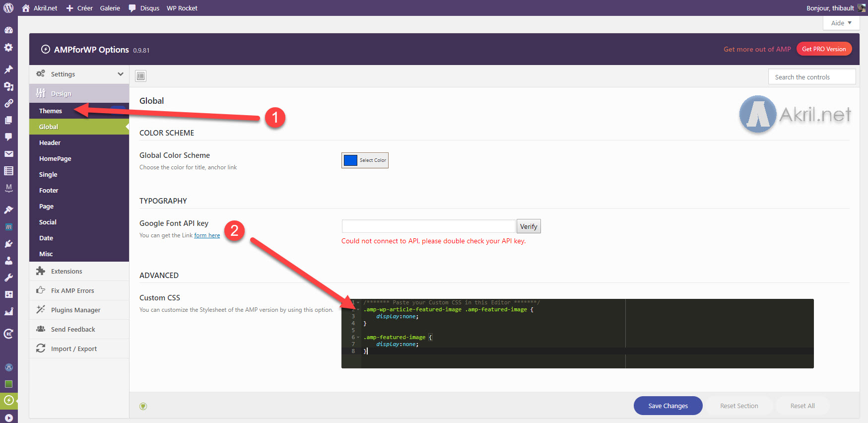The image size is (868, 423).
Task: Open the table list icon in sidebar
Action: pos(8,171)
